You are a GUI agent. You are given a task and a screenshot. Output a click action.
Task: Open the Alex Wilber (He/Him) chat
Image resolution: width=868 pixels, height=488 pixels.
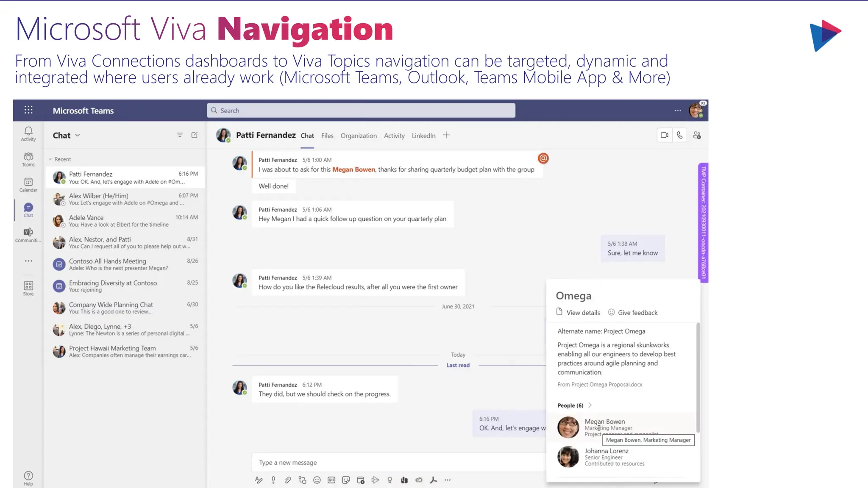(x=125, y=199)
